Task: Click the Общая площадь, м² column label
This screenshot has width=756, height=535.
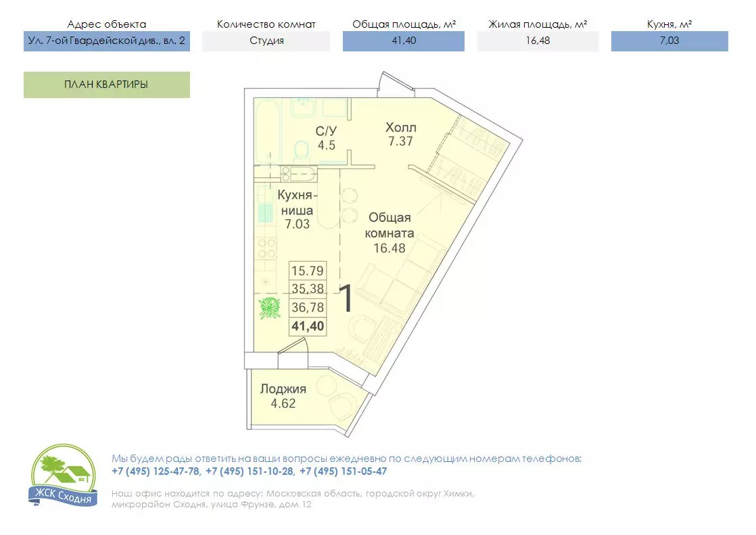Action: coord(404,24)
